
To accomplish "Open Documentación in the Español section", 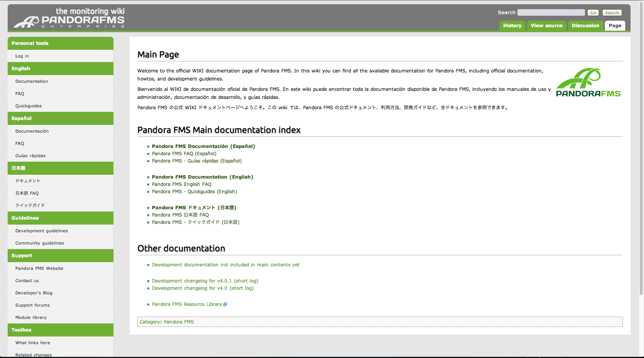I will [32, 131].
